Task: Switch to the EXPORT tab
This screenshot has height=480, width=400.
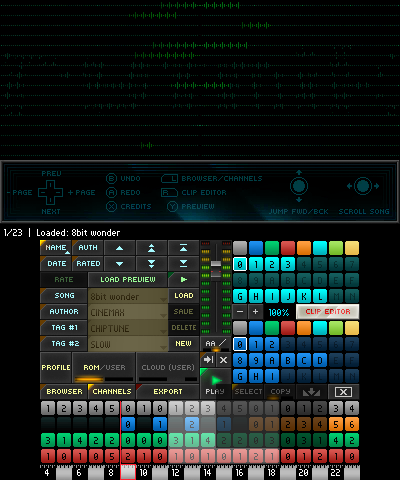Action: 168,392
